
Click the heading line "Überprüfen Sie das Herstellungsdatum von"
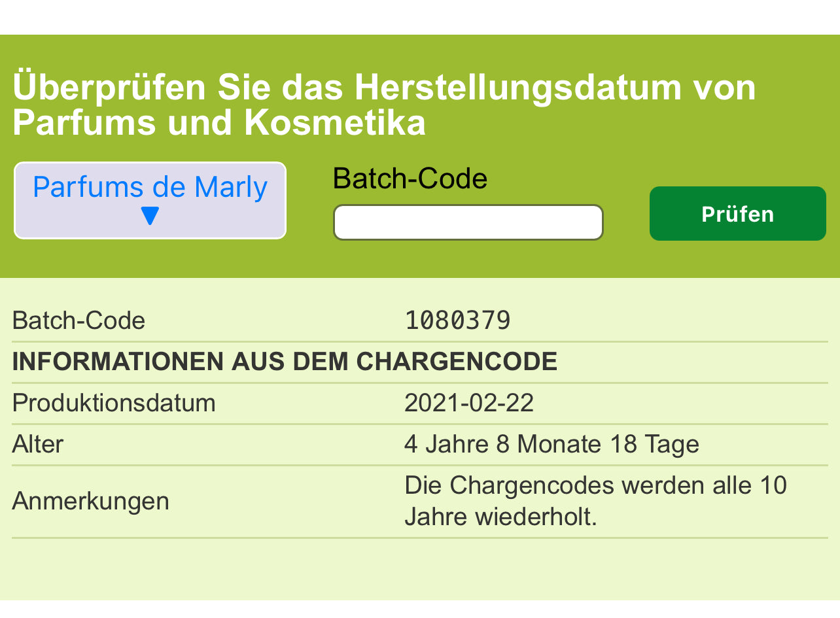click(x=384, y=88)
